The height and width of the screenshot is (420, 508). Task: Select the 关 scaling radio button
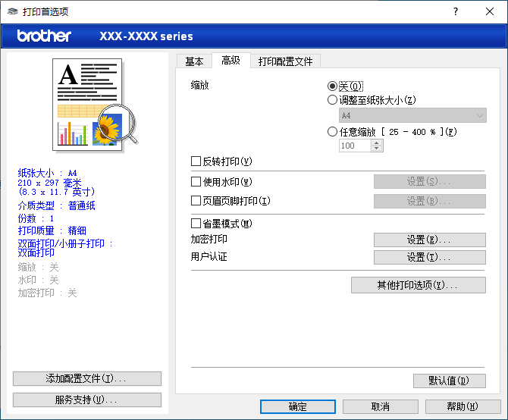coord(333,86)
